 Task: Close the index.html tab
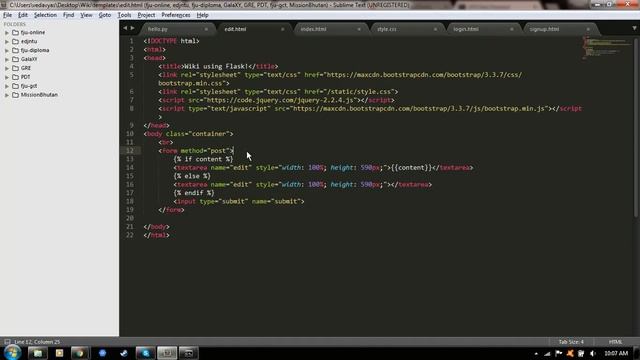click(359, 29)
